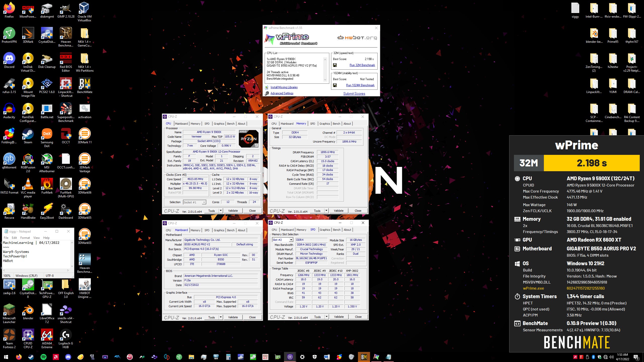The image size is (644, 362).
Task: Click the 2.198 s result in BenchMate panel
Action: [x=592, y=163]
